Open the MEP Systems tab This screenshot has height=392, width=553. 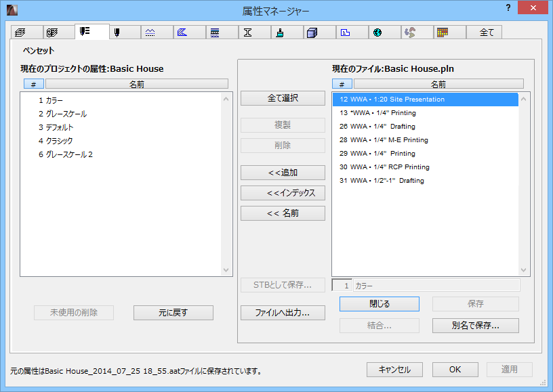pos(417,32)
